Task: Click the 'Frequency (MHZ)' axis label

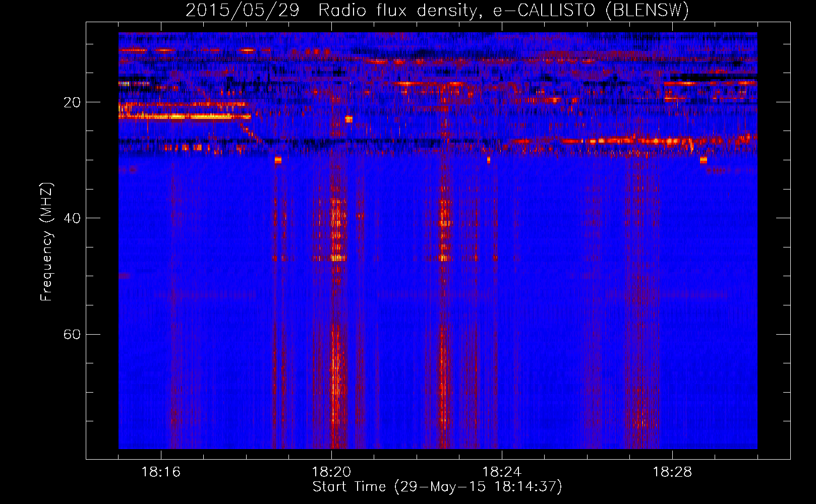Action: 46,242
